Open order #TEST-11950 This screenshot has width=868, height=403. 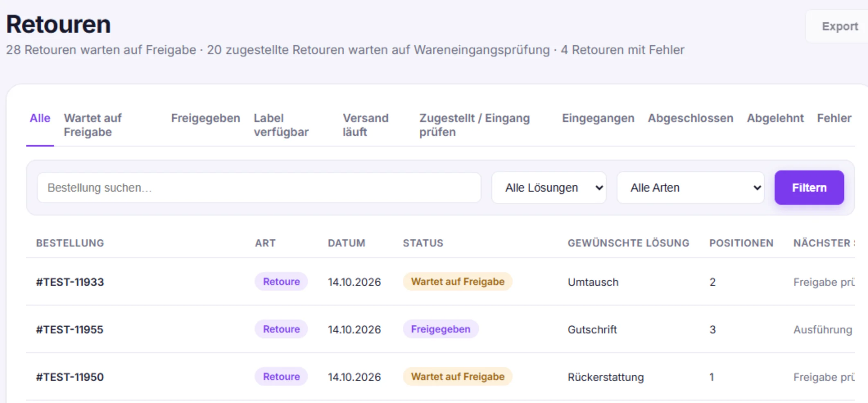(x=70, y=377)
